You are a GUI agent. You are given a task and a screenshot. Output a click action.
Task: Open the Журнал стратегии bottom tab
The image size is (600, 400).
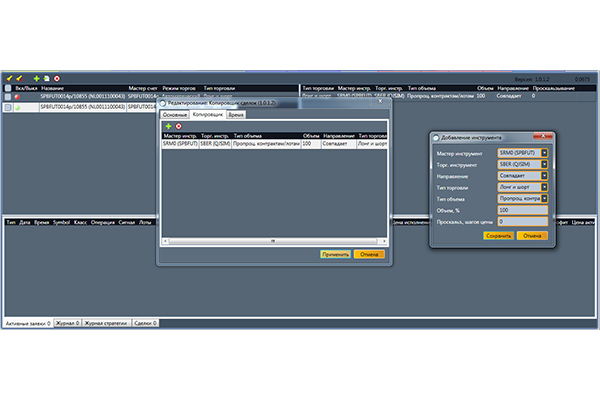coord(107,324)
